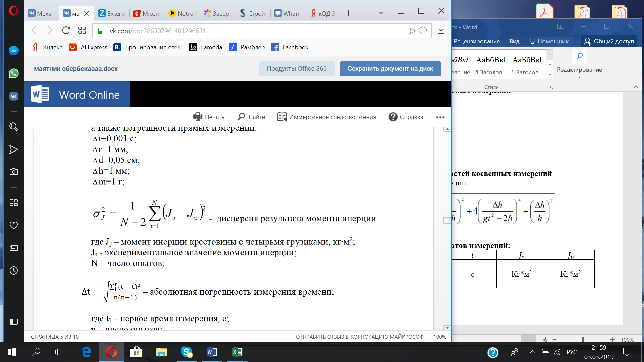This screenshot has width=644, height=362.
Task: Open Рецензирование tab in Word window
Action: click(x=477, y=41)
